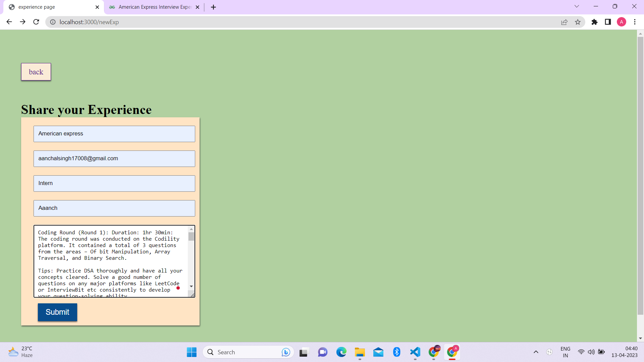This screenshot has width=644, height=362.
Task: Focus the email field with aanchalsingh17008@gmail.com
Action: coord(114,159)
